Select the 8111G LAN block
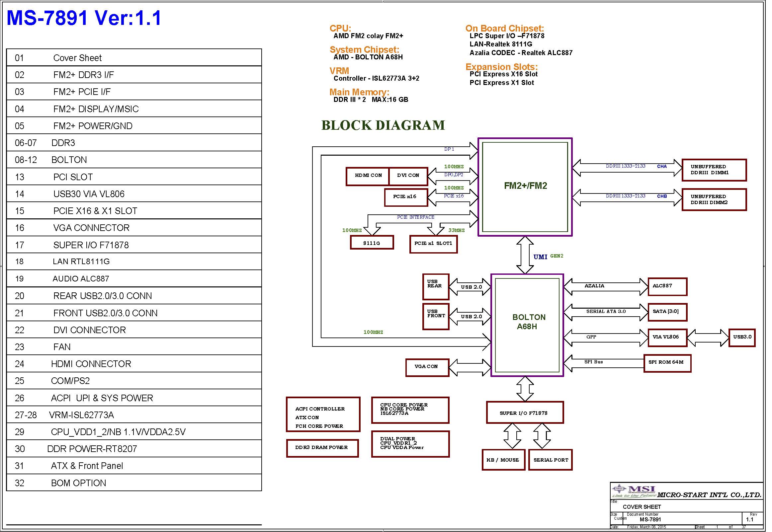 click(372, 242)
